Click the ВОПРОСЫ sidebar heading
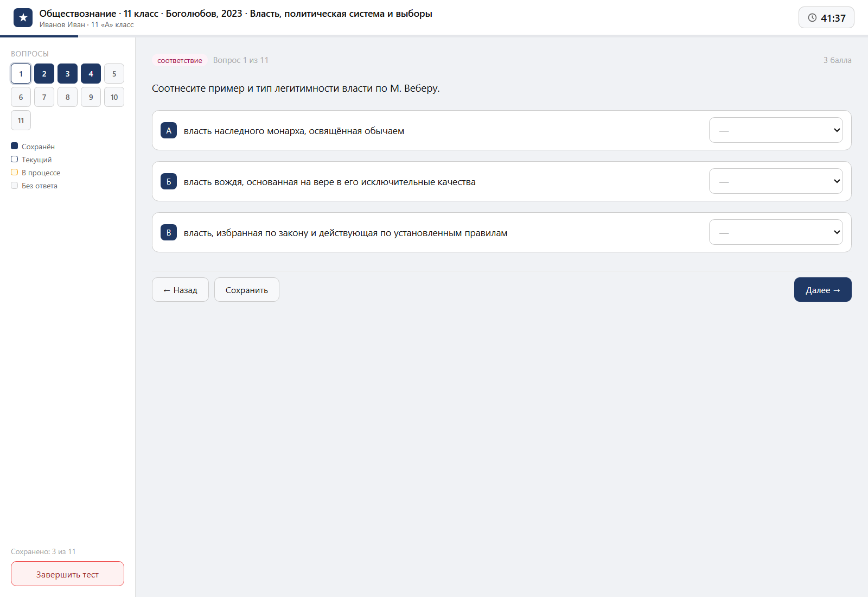This screenshot has width=868, height=597. [30, 54]
